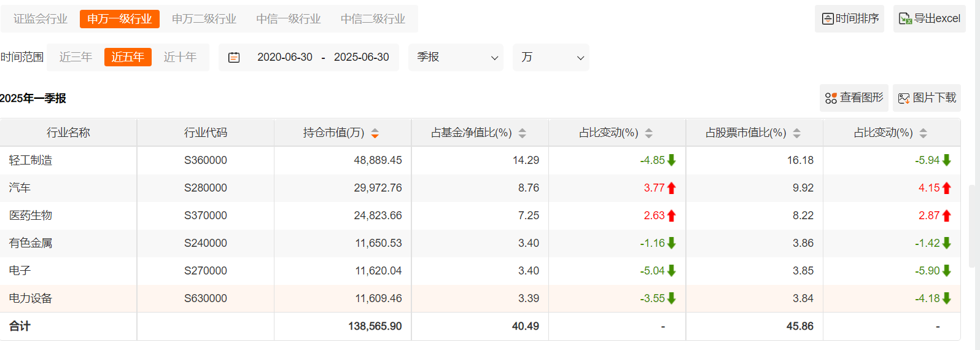
Task: Click the green down arrow beside -4.18
Action: (946, 298)
